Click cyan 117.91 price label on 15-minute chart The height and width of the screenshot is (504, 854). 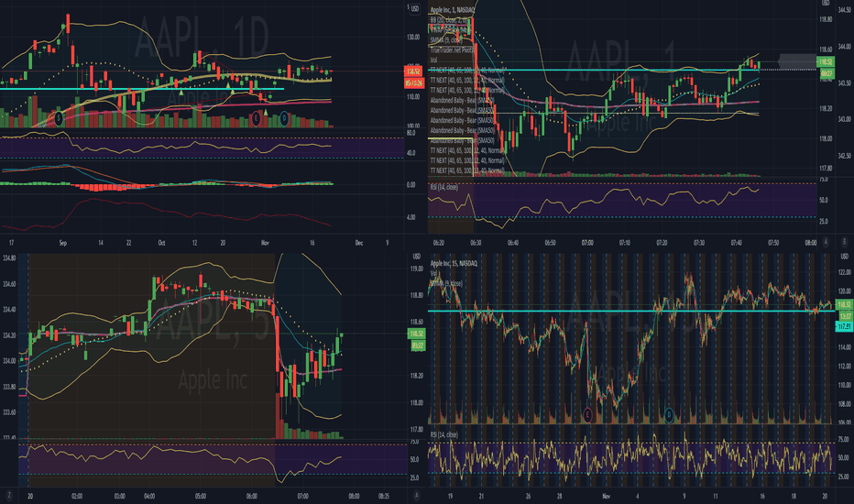[x=844, y=326]
